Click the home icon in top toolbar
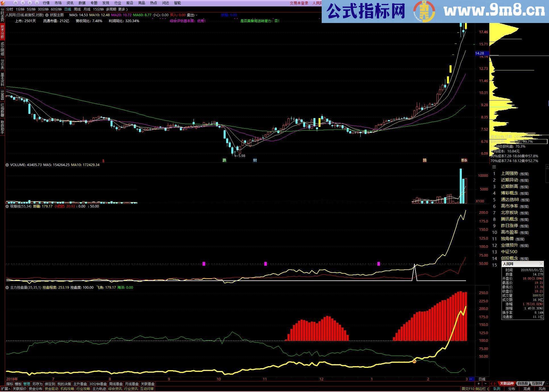This screenshot has height=392, width=549. coord(16,3)
